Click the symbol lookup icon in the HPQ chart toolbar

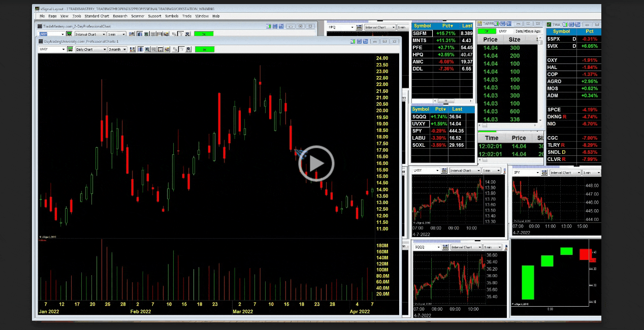359,27
